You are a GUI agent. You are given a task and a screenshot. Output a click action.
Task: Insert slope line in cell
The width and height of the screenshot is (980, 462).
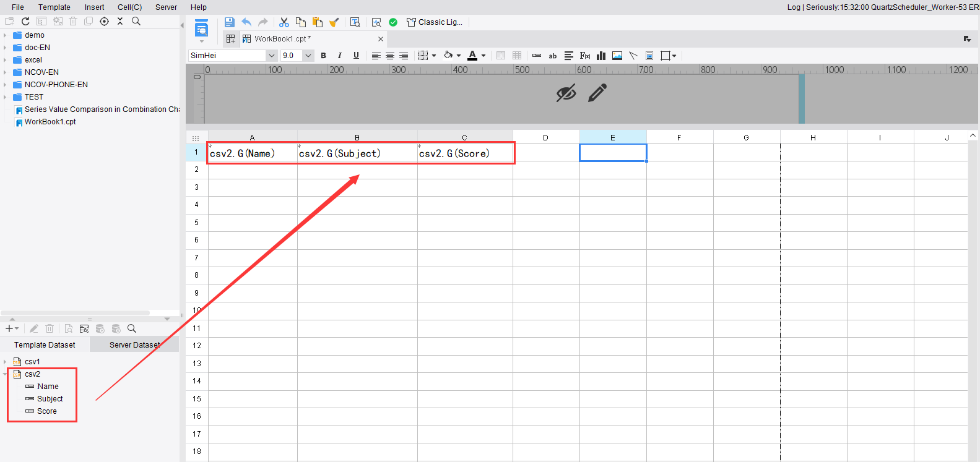[x=633, y=56]
